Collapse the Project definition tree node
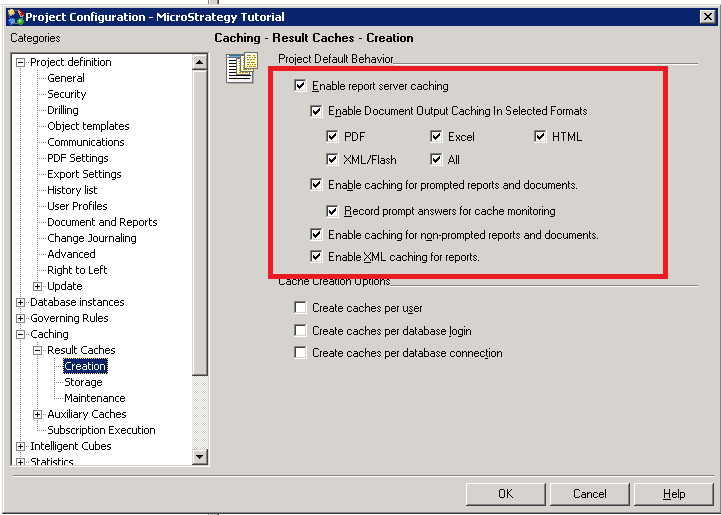This screenshot has width=721, height=515. coord(20,62)
